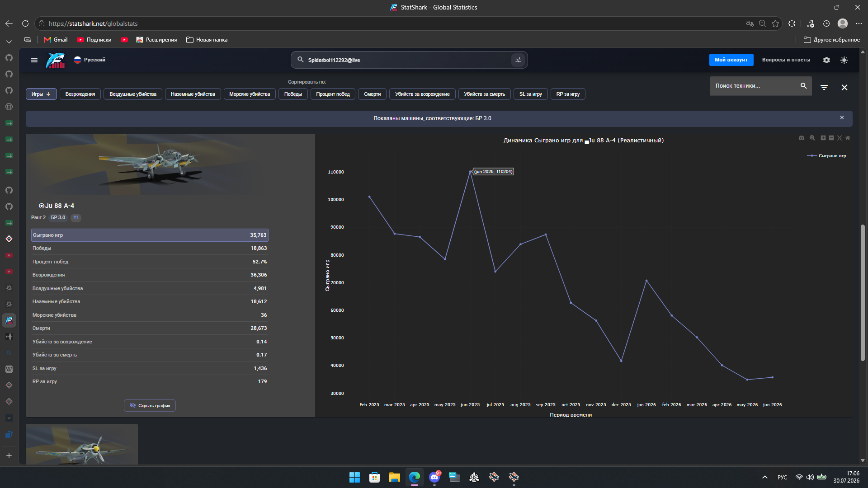The width and height of the screenshot is (868, 488).
Task: Select the dec 2025 data point on chart
Action: [x=621, y=361]
